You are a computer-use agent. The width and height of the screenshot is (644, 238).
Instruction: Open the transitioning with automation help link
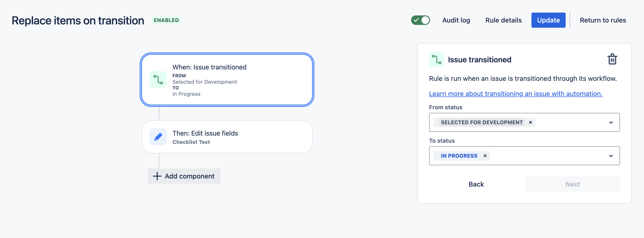coord(516,94)
